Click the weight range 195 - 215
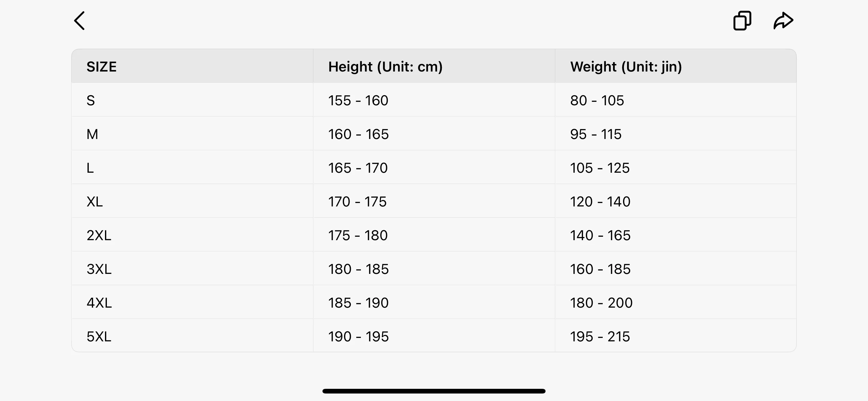Image resolution: width=868 pixels, height=401 pixels. click(600, 336)
